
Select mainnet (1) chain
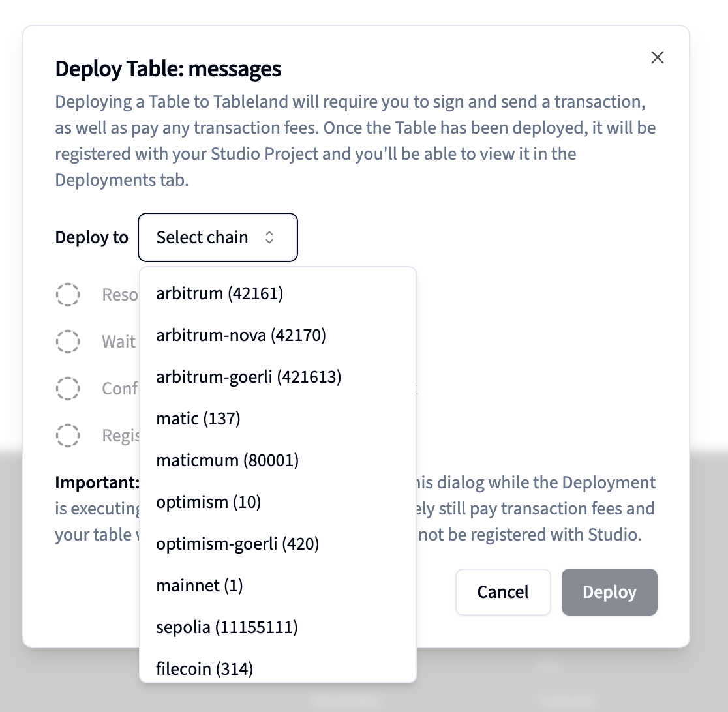pos(200,586)
